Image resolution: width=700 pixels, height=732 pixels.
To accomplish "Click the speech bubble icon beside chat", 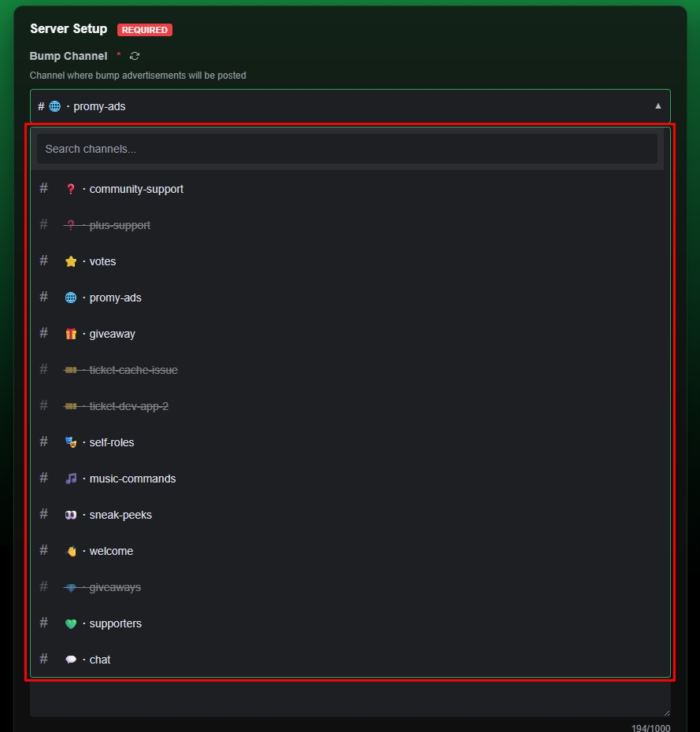I will pyautogui.click(x=70, y=660).
